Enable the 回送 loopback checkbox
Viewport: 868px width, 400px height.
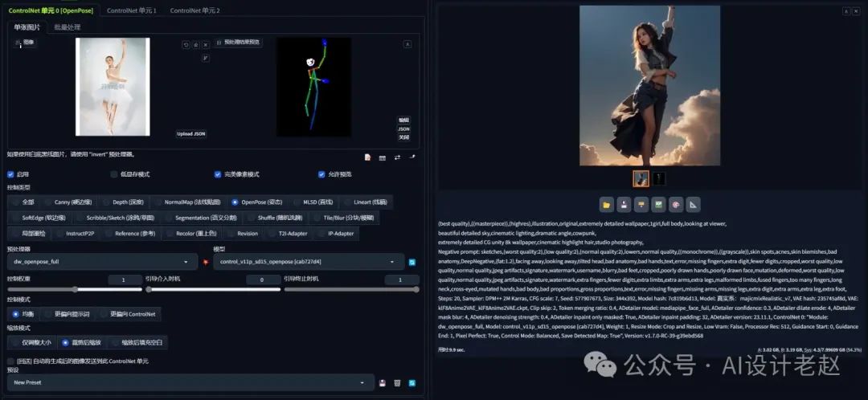[x=10, y=361]
